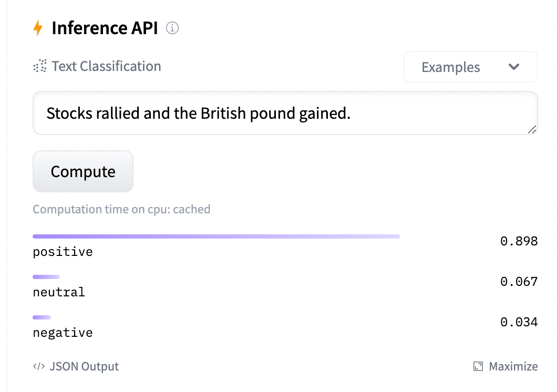
Task: Select the positive label text
Action: point(63,251)
